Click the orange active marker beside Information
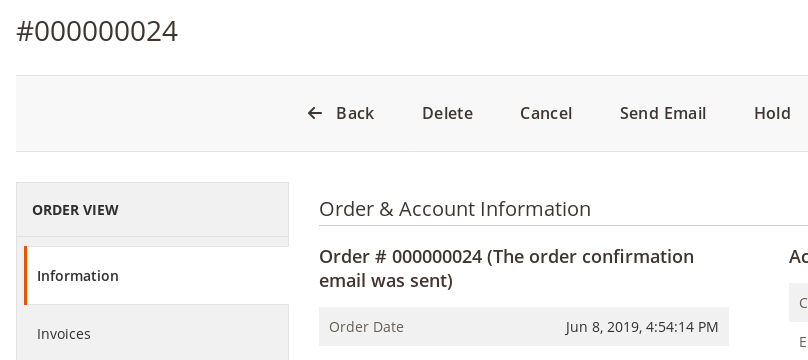Screen dimensions: 808x360 [25, 276]
